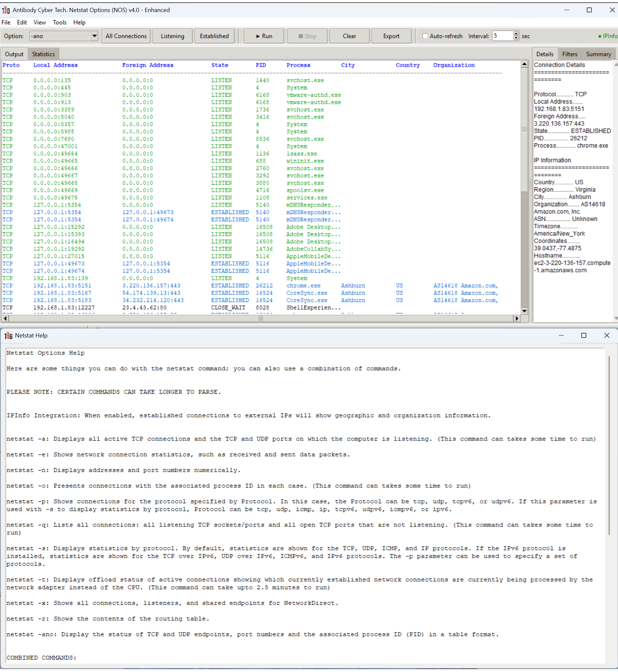Screen dimensions: 618x672
Task: Open the Tools menu
Action: click(x=60, y=22)
